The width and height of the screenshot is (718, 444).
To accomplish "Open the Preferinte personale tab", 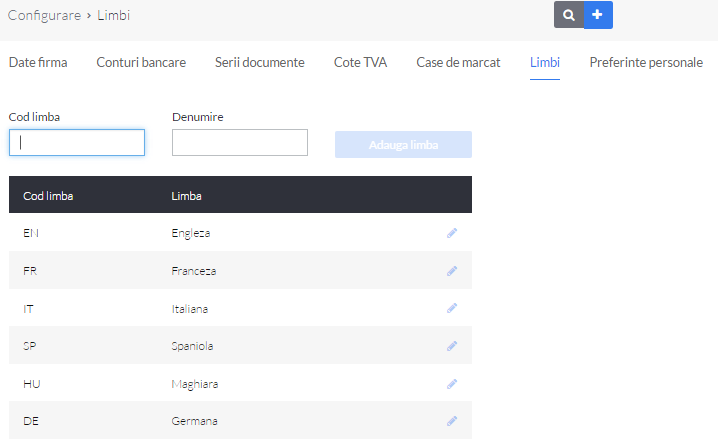I will click(x=646, y=62).
